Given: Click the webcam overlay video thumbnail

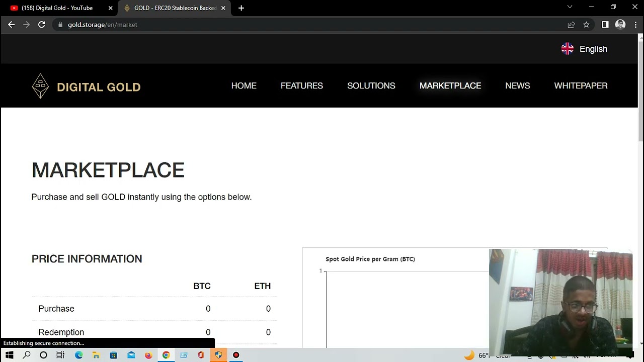Looking at the screenshot, I should (560, 302).
